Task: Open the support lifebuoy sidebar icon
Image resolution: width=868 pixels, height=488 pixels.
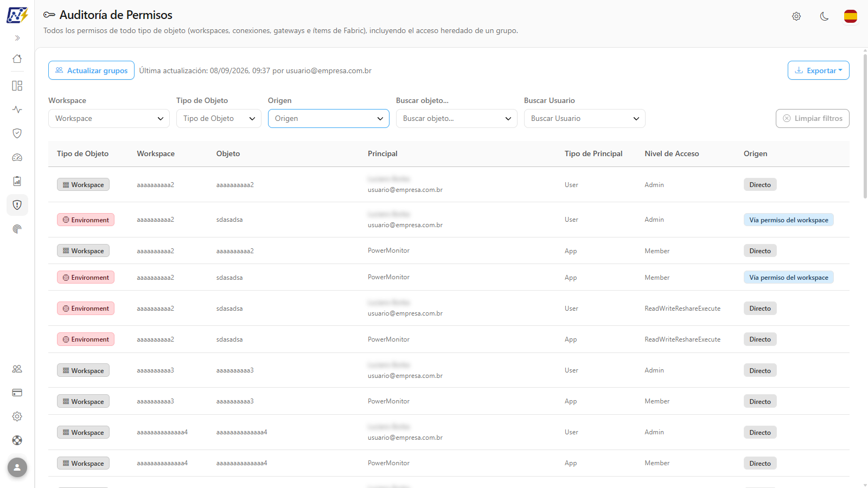Action: tap(17, 440)
